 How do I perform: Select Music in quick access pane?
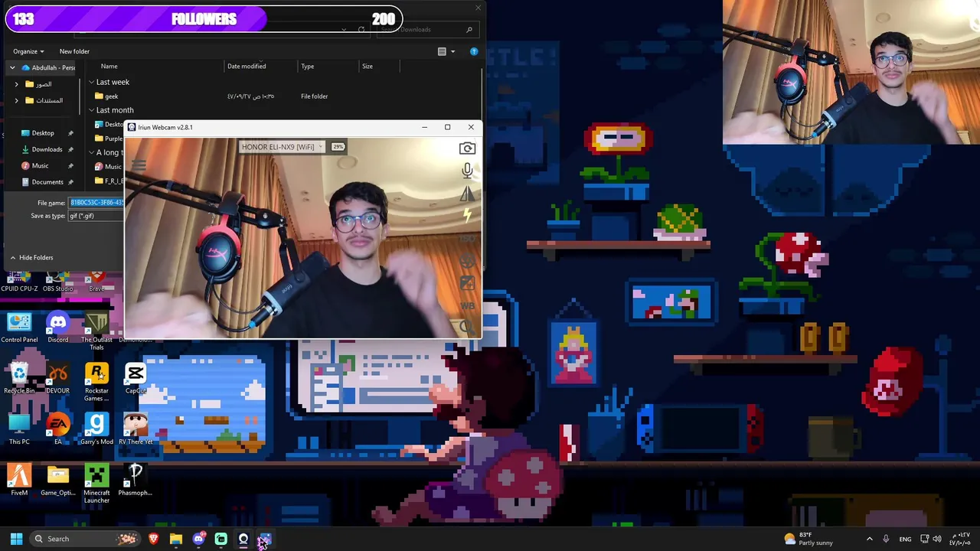point(39,165)
